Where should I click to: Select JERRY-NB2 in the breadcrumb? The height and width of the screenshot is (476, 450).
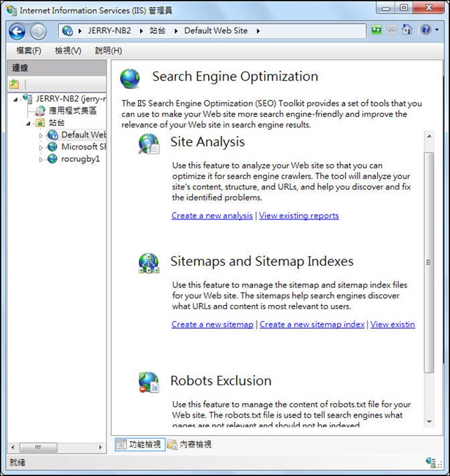pos(109,31)
